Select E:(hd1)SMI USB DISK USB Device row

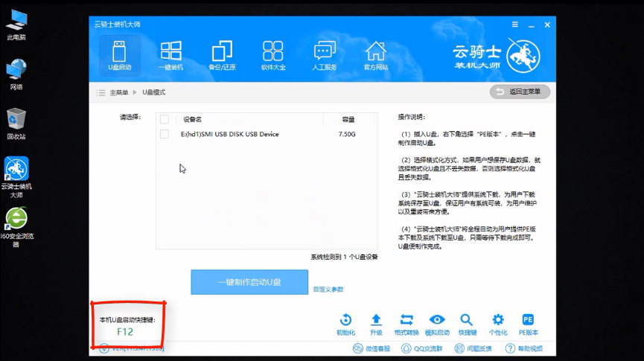267,134
